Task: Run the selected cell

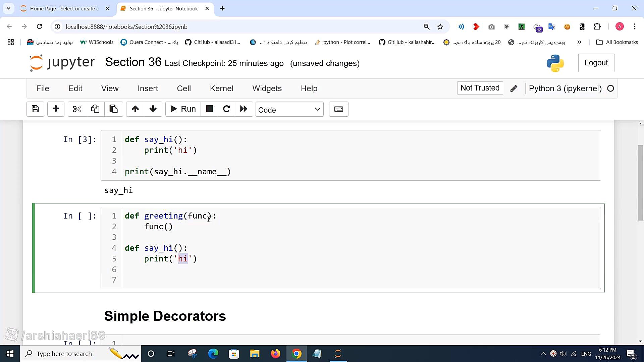Action: [x=183, y=109]
